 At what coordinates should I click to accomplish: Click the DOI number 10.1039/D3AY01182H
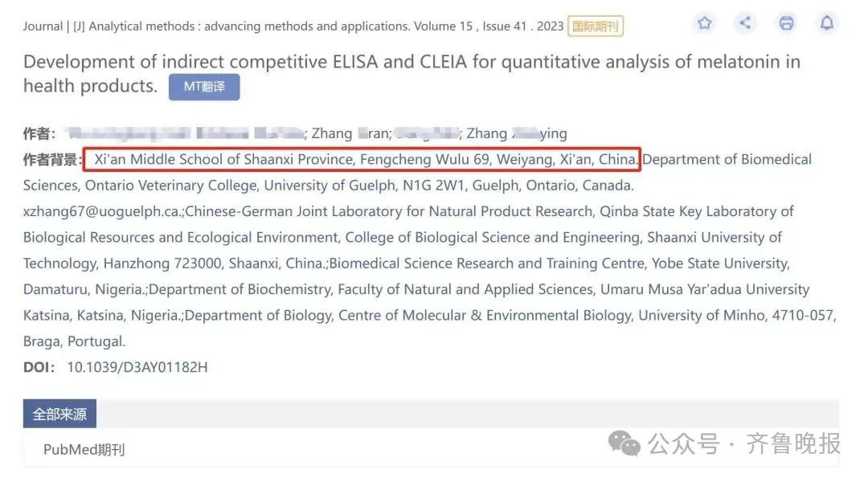coord(137,367)
